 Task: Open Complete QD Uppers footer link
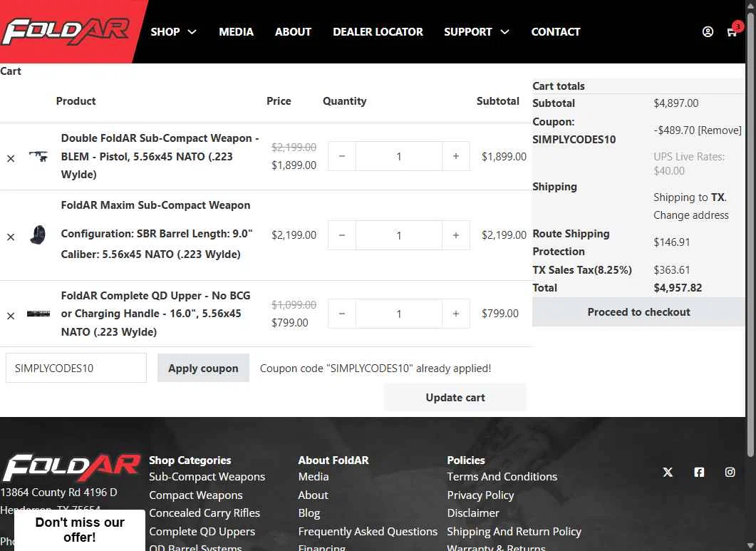point(202,531)
